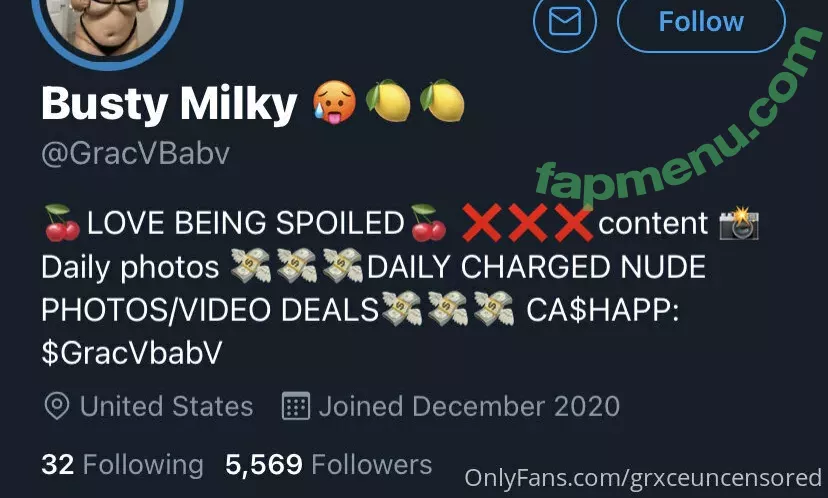
Task: Select the @GracVBabv handle text
Action: pyautogui.click(x=136, y=154)
